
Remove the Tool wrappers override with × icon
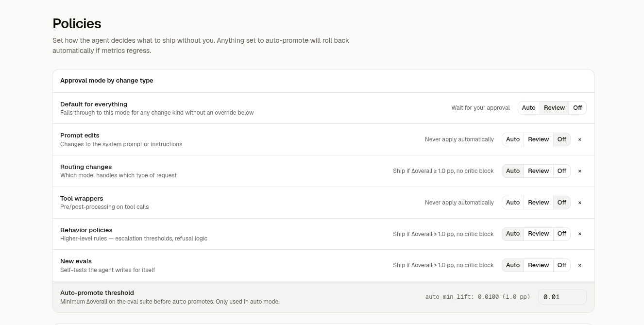579,203
